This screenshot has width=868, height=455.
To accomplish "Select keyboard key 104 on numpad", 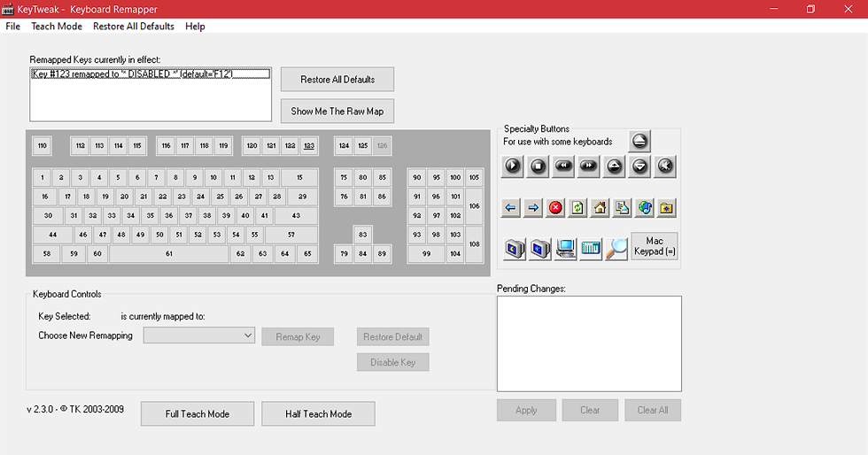I will pyautogui.click(x=455, y=253).
